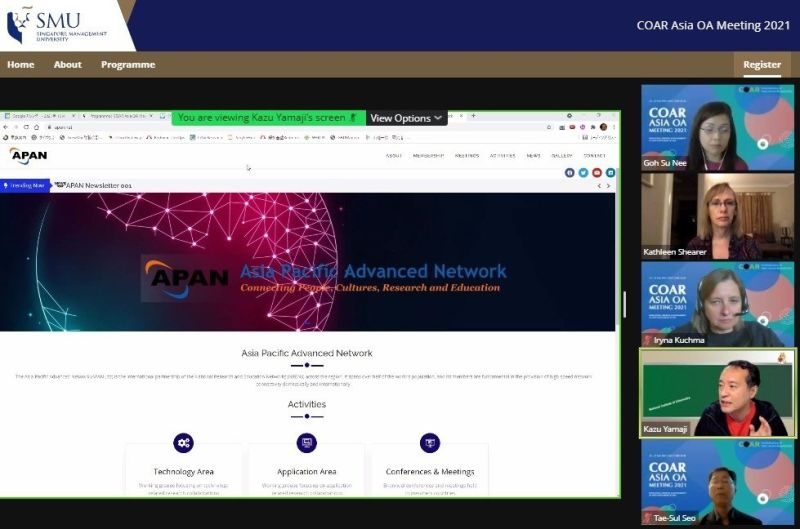The width and height of the screenshot is (800, 529).
Task: Click the Conferences & Meetings icon
Action: 430,443
